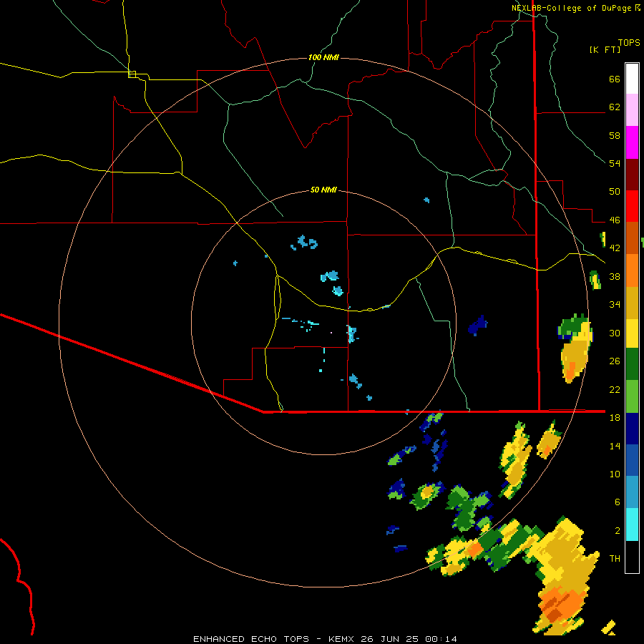
Task: Click the light green legend swatch near 22
Action: [632, 396]
